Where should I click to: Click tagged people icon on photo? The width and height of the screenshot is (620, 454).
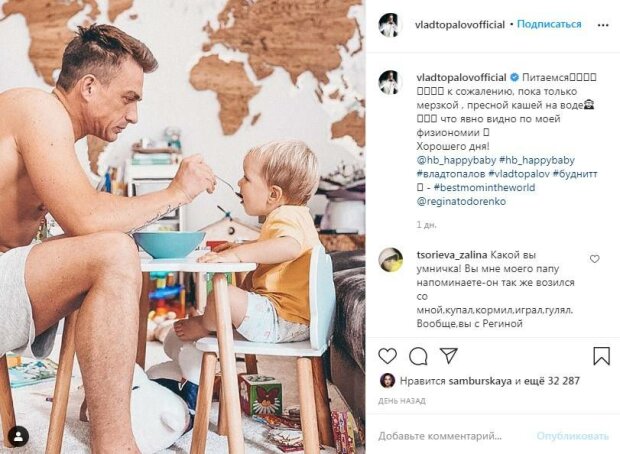point(18,437)
